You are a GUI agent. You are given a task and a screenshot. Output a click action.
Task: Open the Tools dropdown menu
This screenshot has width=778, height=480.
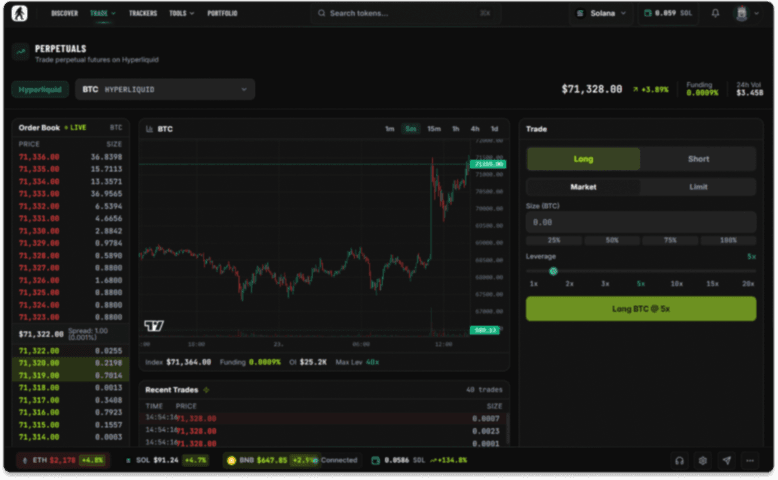coord(181,13)
